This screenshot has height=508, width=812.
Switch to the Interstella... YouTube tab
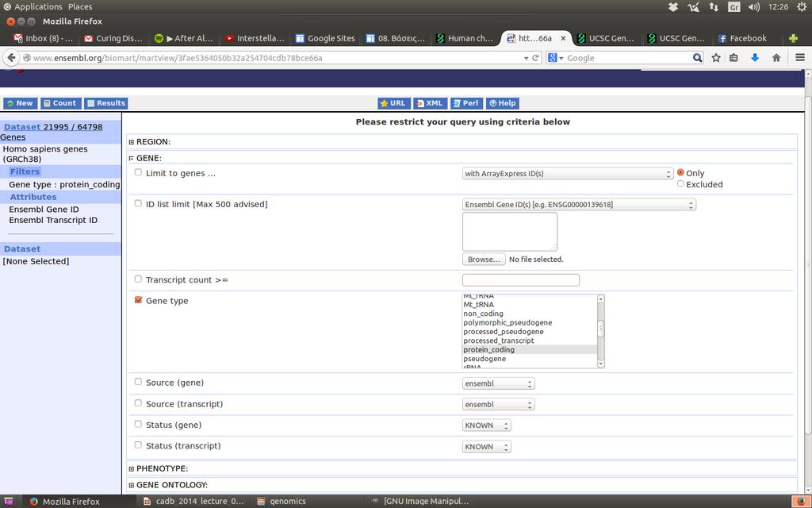255,38
